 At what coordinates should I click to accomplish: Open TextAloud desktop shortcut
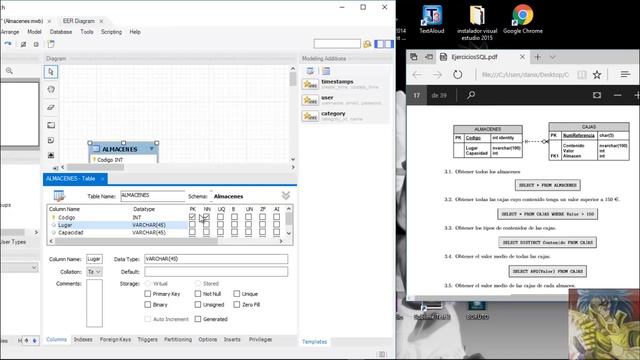(x=431, y=19)
